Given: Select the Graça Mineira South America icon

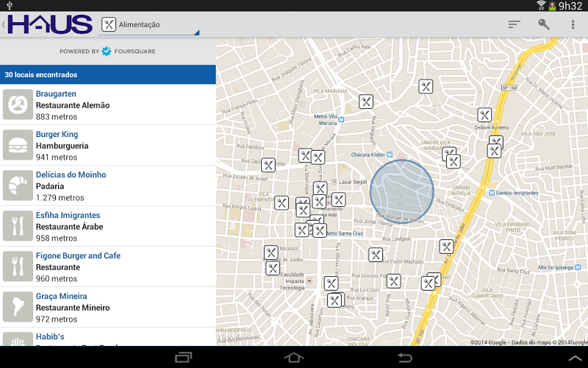Looking at the screenshot, I should click(18, 307).
